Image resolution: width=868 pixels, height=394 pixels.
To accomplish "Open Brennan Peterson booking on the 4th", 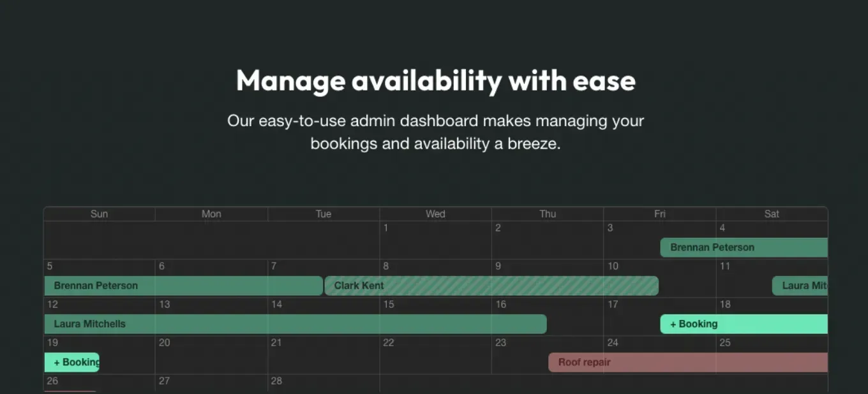I will pyautogui.click(x=744, y=247).
